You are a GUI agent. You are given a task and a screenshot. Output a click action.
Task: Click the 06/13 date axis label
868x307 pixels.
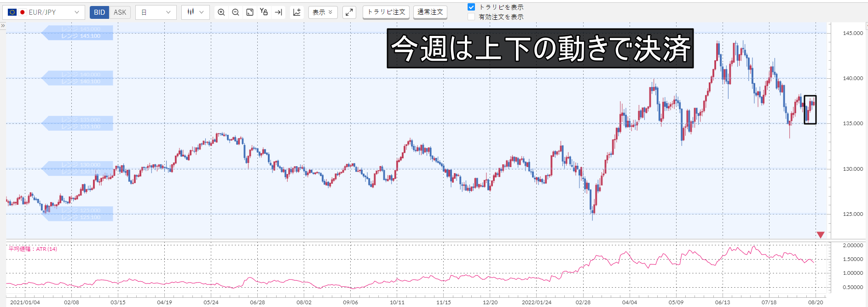(723, 302)
